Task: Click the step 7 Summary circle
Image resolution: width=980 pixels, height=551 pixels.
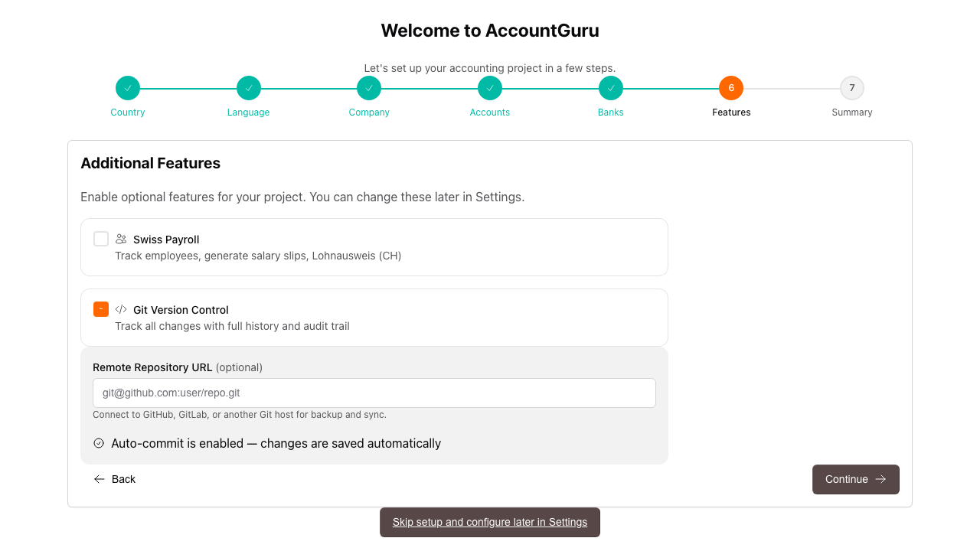Action: [852, 88]
